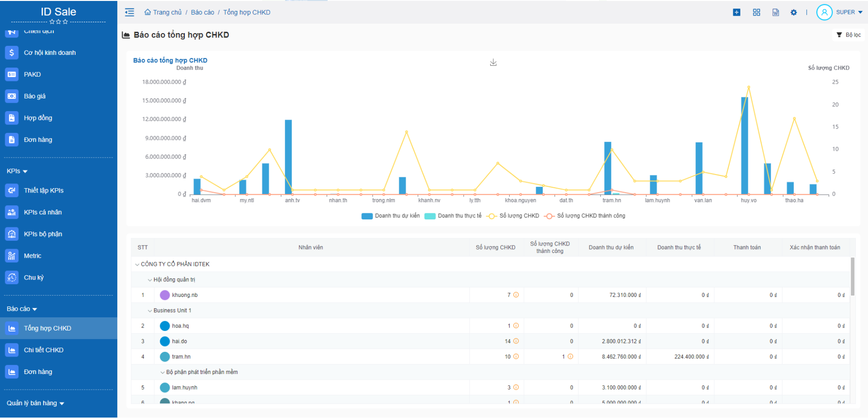Viewport: 868px width, 418px height.
Task: Toggle the Số lượng CHKD legend series
Action: coord(512,216)
